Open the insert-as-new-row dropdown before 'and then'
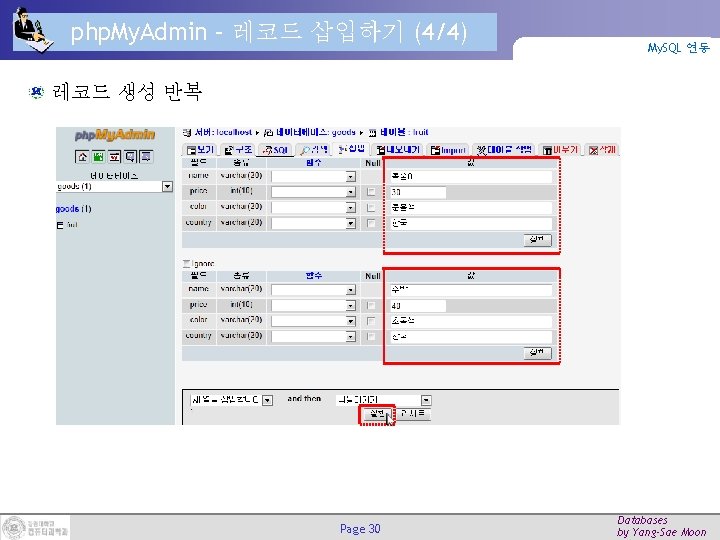 coord(232,400)
